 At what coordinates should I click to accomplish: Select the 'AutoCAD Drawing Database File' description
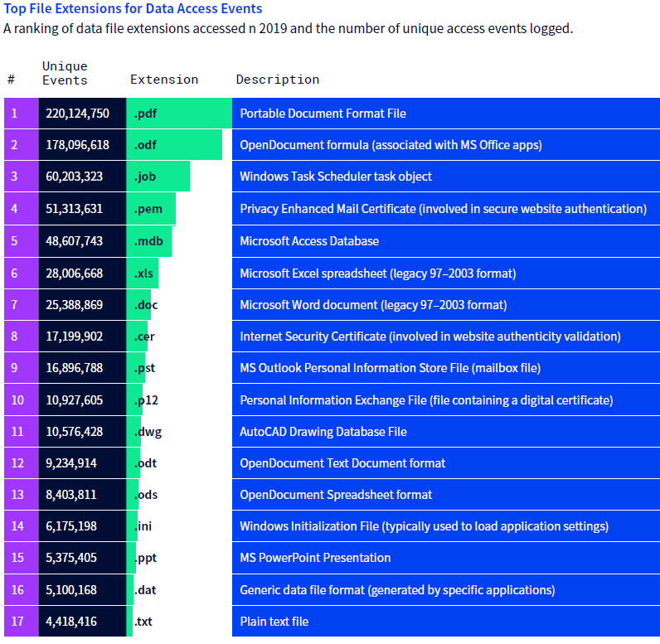(x=323, y=432)
